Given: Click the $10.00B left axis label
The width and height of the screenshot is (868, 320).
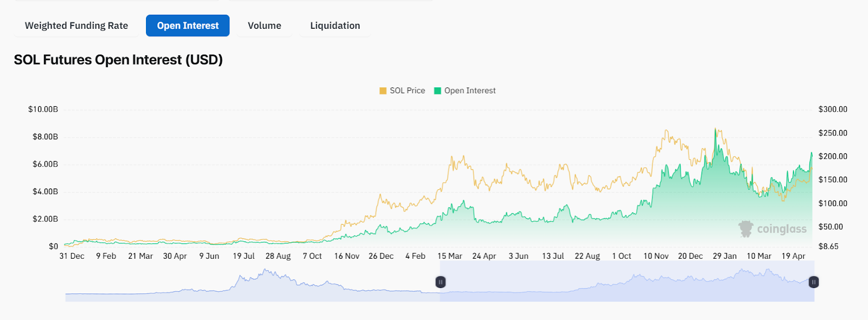Looking at the screenshot, I should [x=43, y=110].
